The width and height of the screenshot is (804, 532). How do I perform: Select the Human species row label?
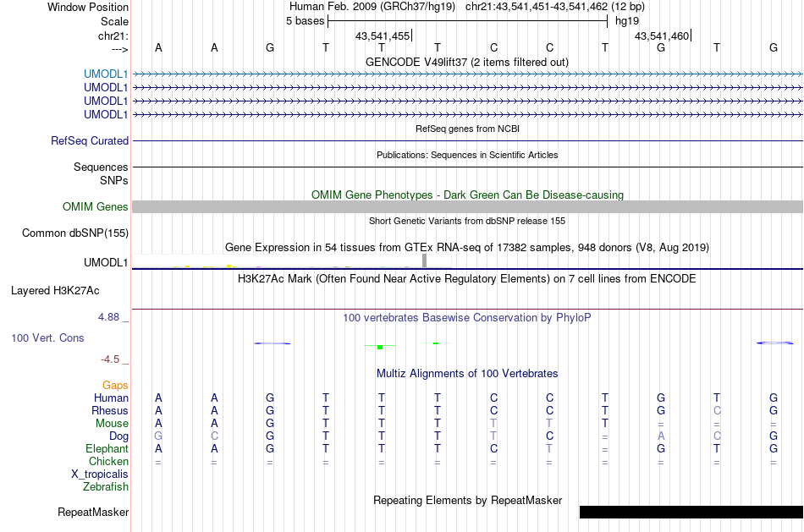(111, 398)
